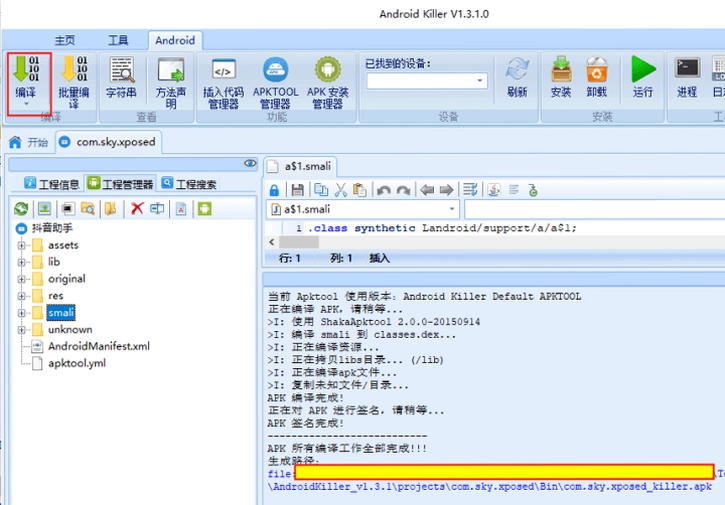Toggle the eye icon above project panel
Screen dimensions: 725x505
point(250,163)
